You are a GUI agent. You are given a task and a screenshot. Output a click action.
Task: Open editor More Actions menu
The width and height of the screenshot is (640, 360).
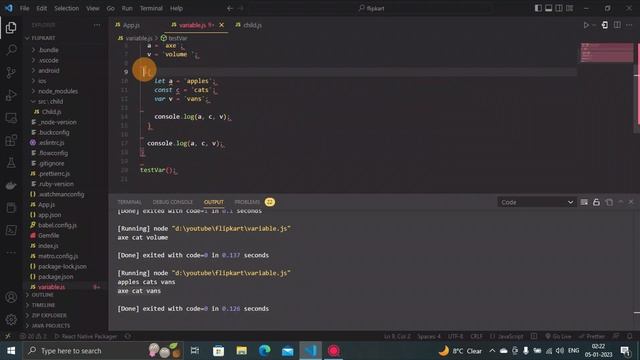629,25
